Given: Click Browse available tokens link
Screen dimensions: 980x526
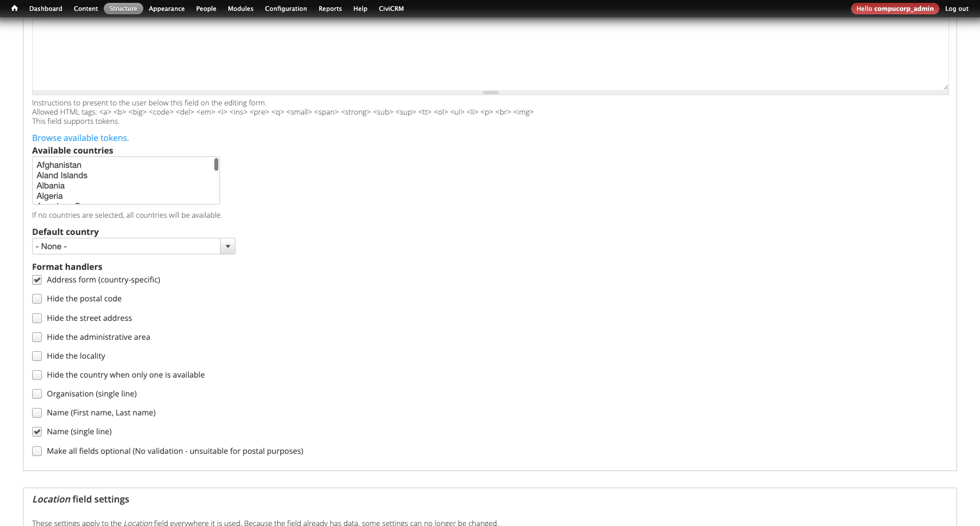Looking at the screenshot, I should pos(80,138).
